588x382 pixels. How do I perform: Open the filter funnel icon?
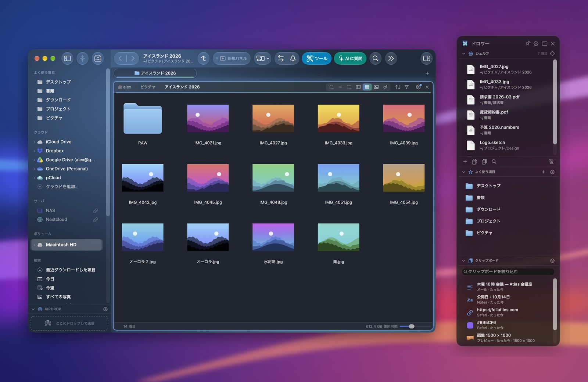tap(407, 87)
